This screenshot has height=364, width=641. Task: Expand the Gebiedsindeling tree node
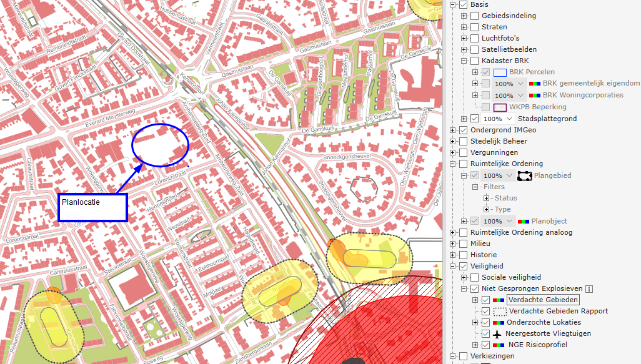point(464,16)
